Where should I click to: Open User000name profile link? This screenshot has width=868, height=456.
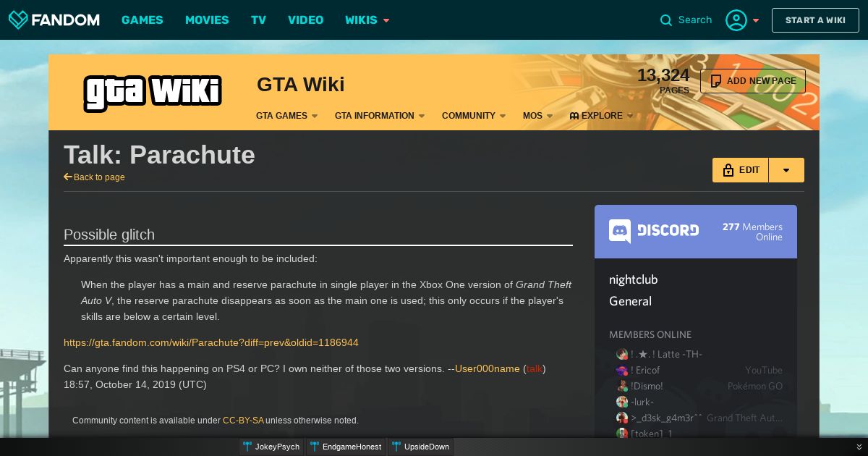tap(488, 368)
